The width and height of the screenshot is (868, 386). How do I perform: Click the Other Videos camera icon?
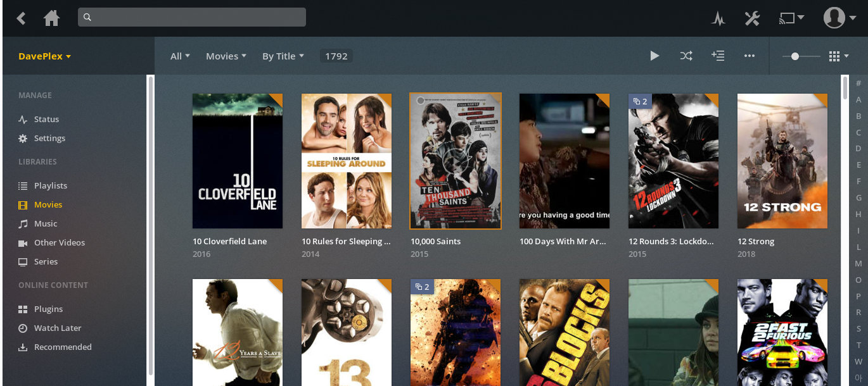pos(23,243)
